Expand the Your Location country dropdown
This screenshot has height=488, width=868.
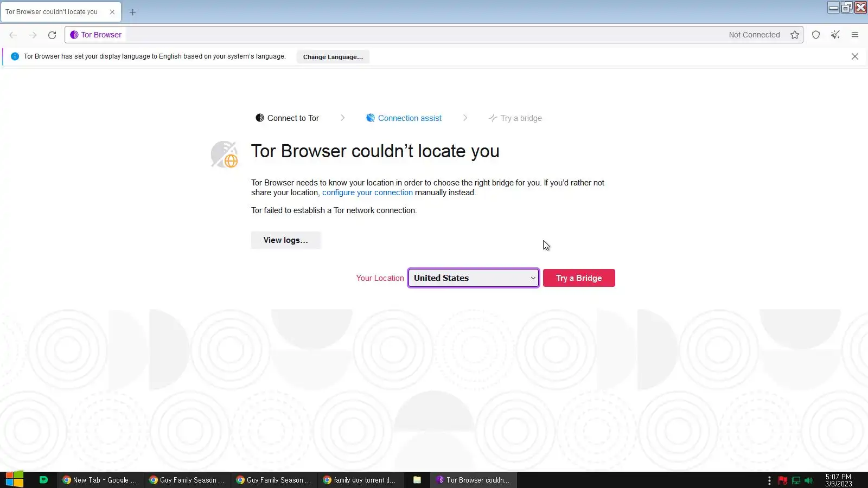click(x=474, y=278)
